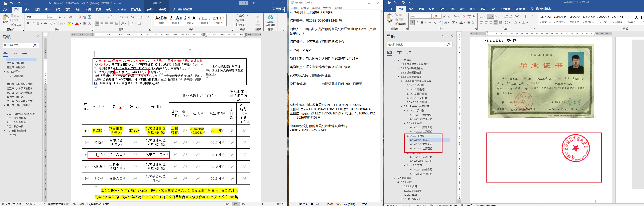Apply the 标题 1 style in 招标文件 styles gallery
The height and width of the screenshot is (206, 644).
[x=175, y=19]
